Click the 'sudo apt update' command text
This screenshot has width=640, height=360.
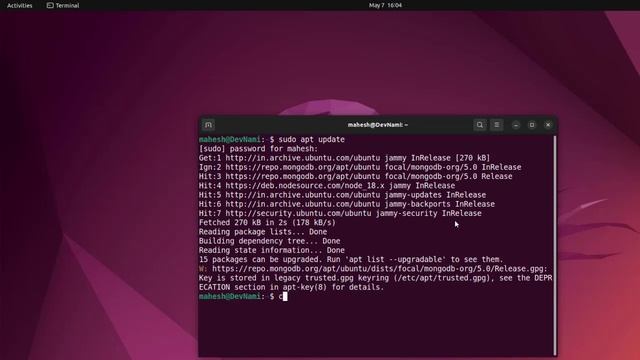311,140
